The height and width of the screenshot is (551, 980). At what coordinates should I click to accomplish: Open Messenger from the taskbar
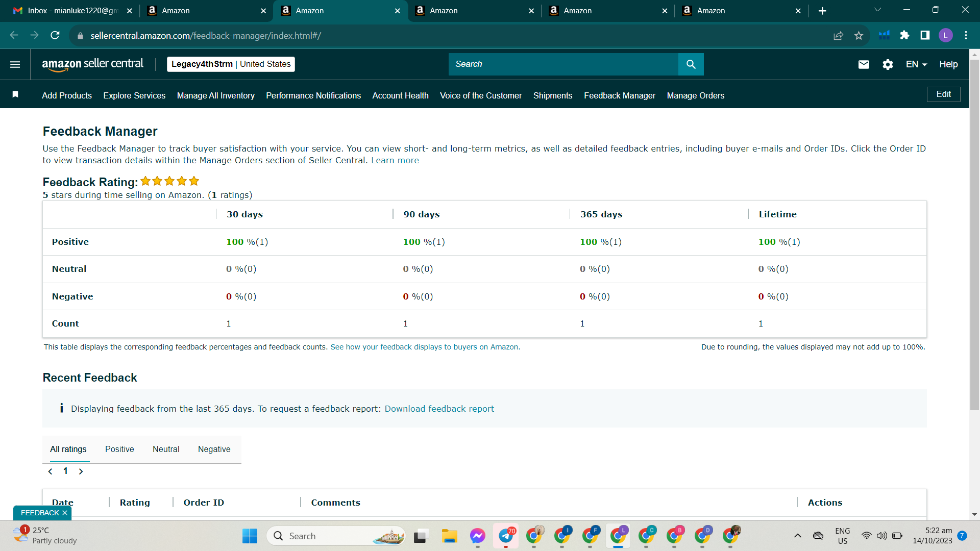point(478,536)
